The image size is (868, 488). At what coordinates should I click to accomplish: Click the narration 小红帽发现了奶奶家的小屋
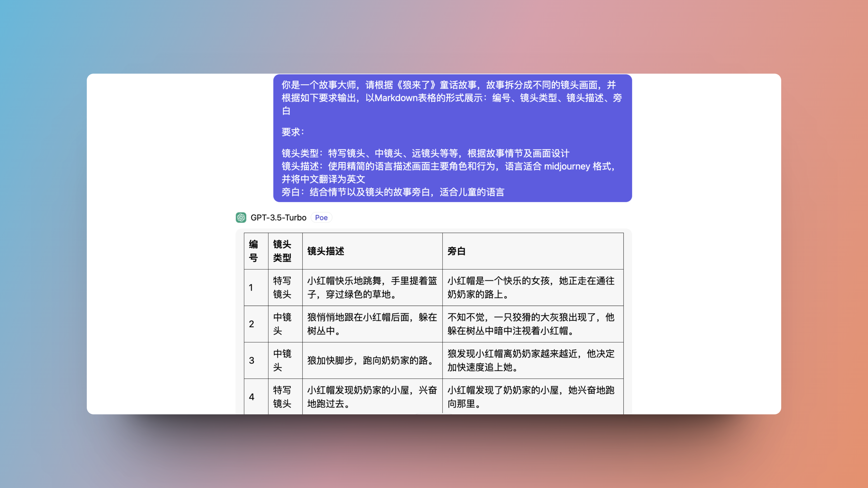click(530, 397)
